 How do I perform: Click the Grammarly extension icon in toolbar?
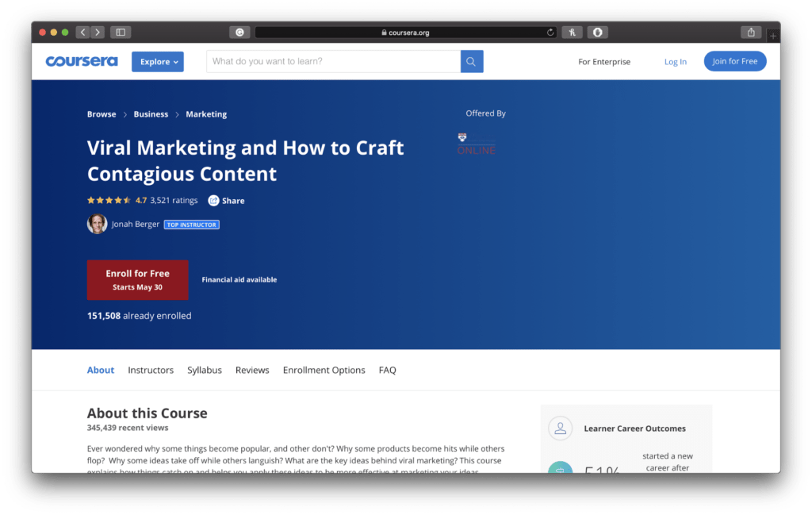239,32
